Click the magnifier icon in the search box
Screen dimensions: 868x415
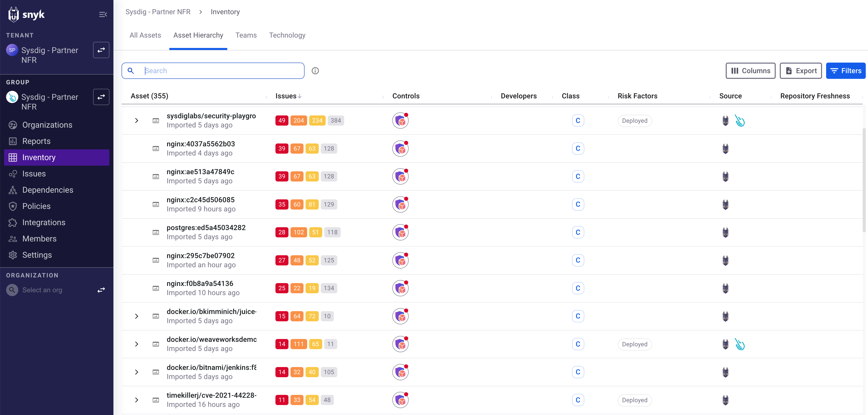pos(131,71)
